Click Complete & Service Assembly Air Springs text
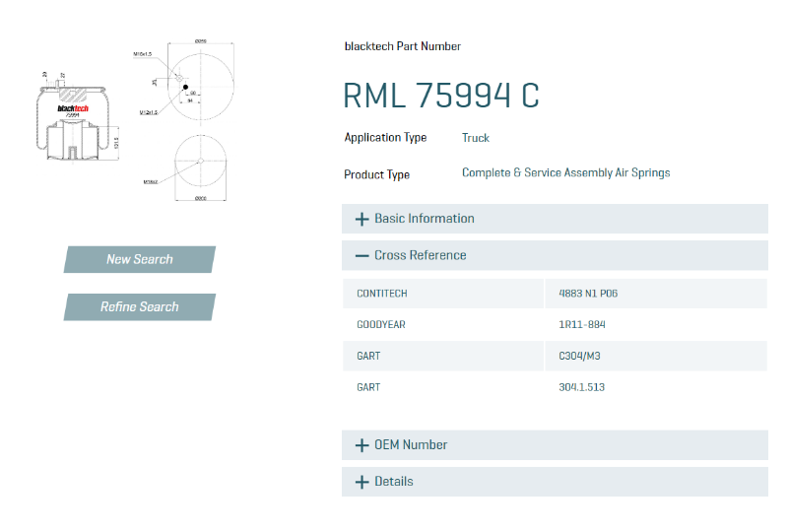 pos(565,173)
